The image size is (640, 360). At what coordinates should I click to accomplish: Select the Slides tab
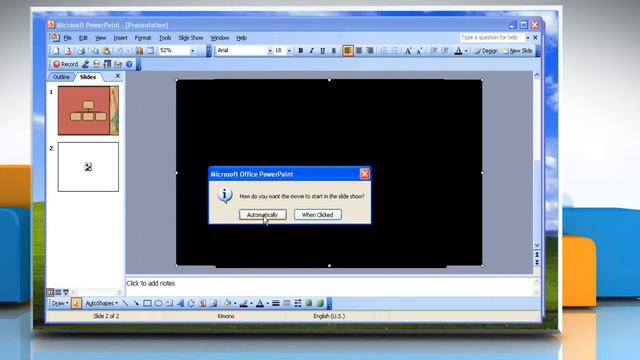point(88,77)
